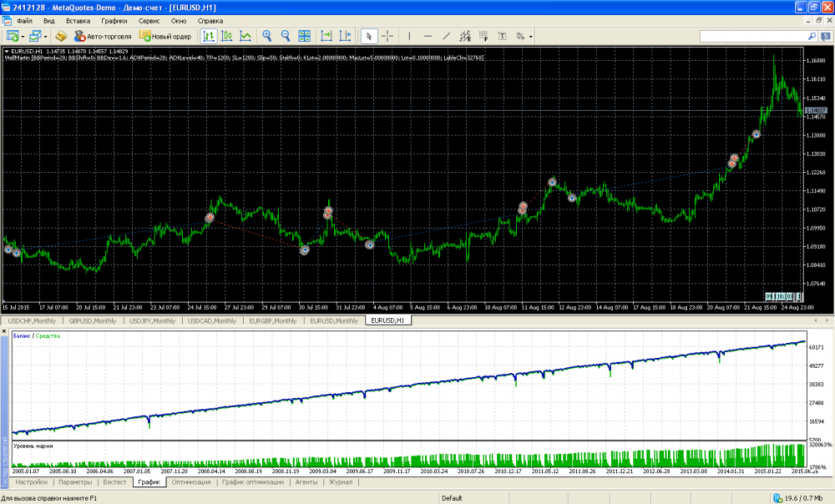Viewport: 835px width, 504px height.
Task: Open the Графики menu
Action: pos(114,19)
